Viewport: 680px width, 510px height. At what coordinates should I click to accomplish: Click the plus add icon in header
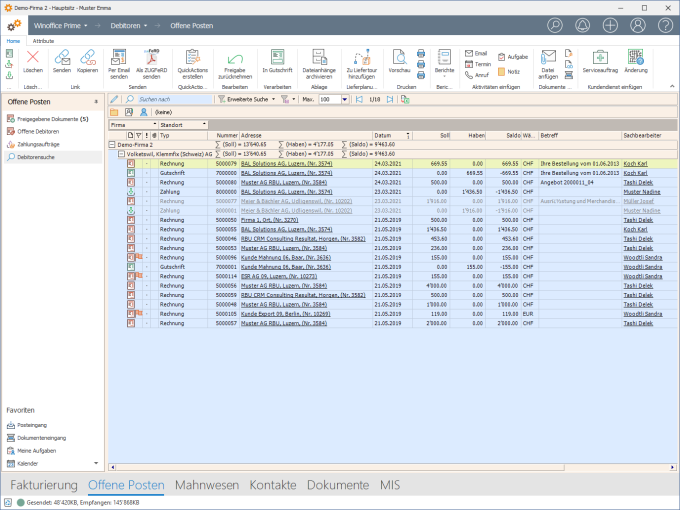pos(610,25)
